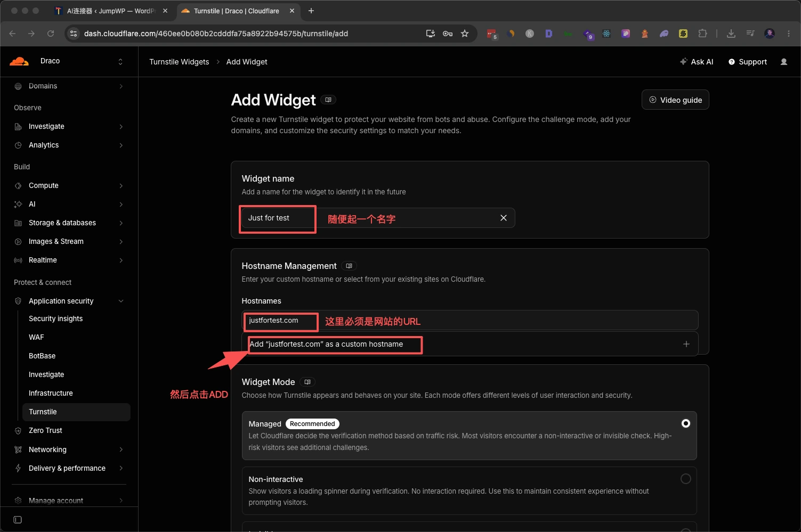Click the Analytics clock-chart icon
Screen dimensions: 801x532
18,145
